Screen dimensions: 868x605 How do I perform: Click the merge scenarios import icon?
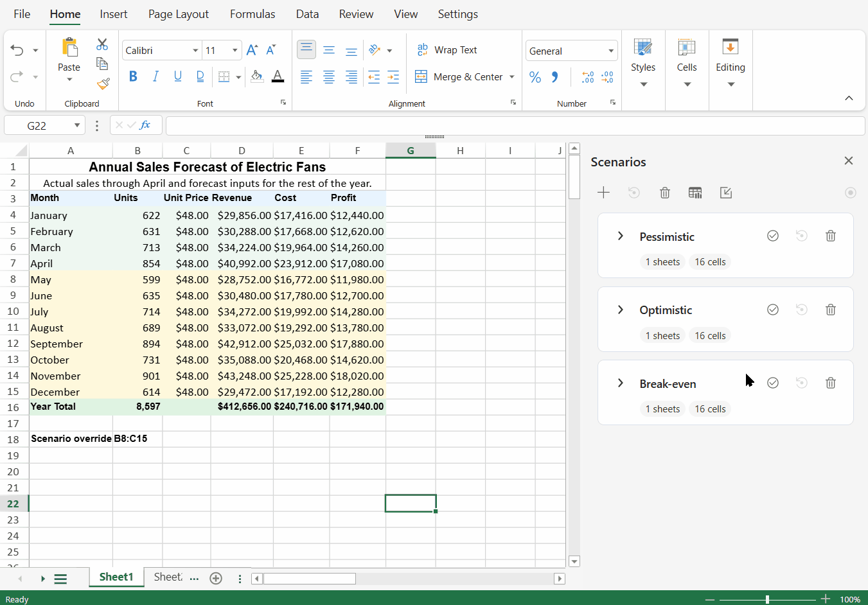[726, 193]
